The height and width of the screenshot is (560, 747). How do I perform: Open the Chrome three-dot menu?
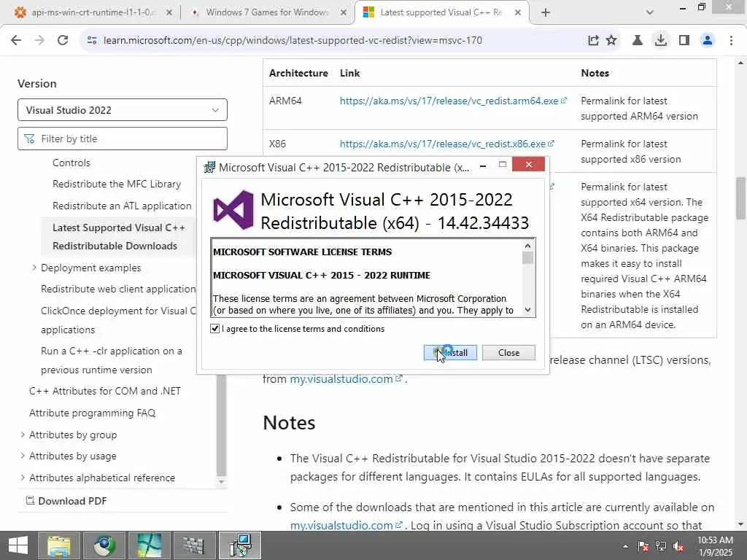[731, 41]
